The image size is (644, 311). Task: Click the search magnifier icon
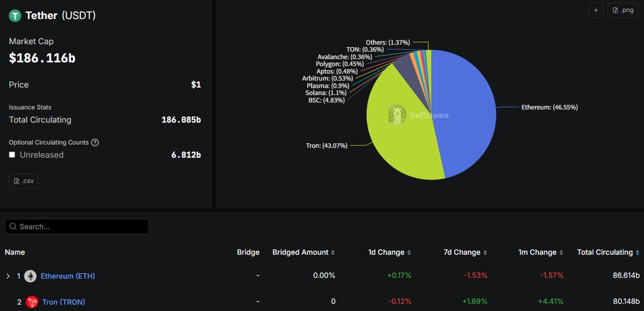tap(13, 227)
